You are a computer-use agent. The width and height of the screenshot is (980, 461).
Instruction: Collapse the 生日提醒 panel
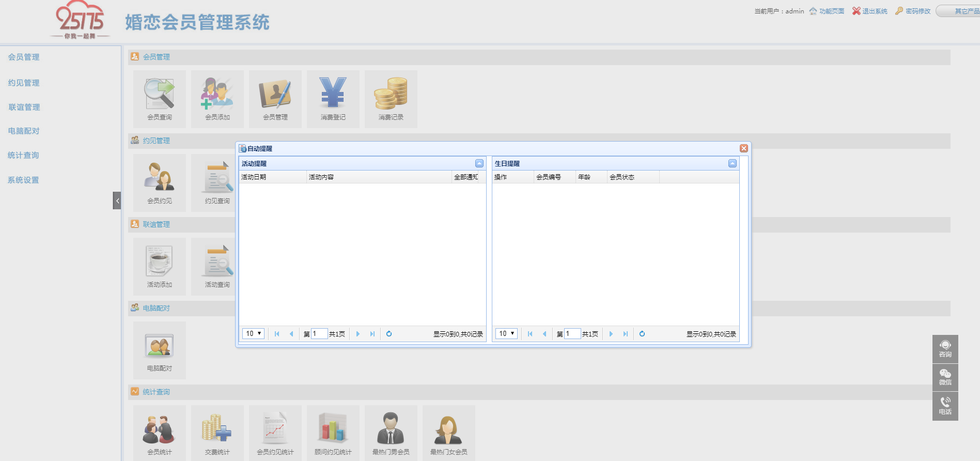(732, 163)
